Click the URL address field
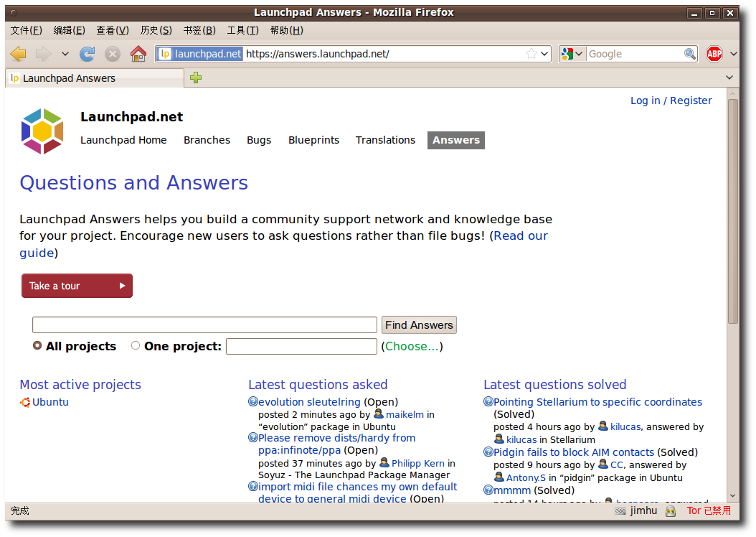The image size is (756, 537). [x=384, y=54]
